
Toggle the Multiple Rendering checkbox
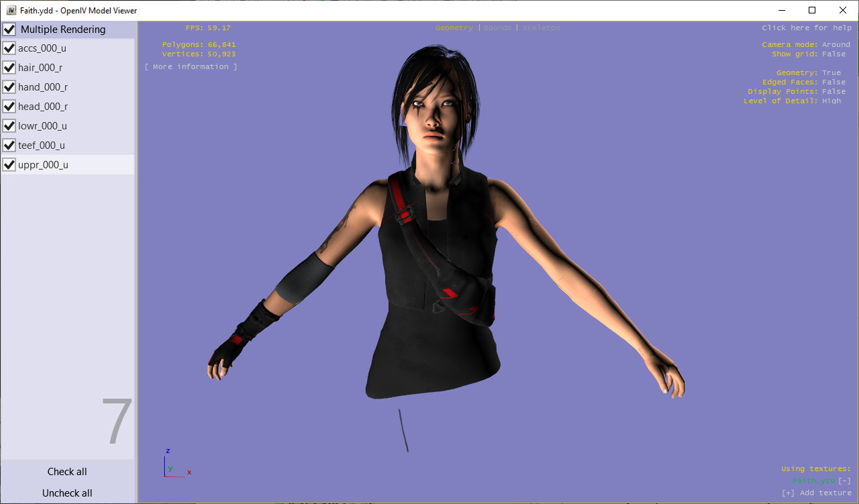9,30
